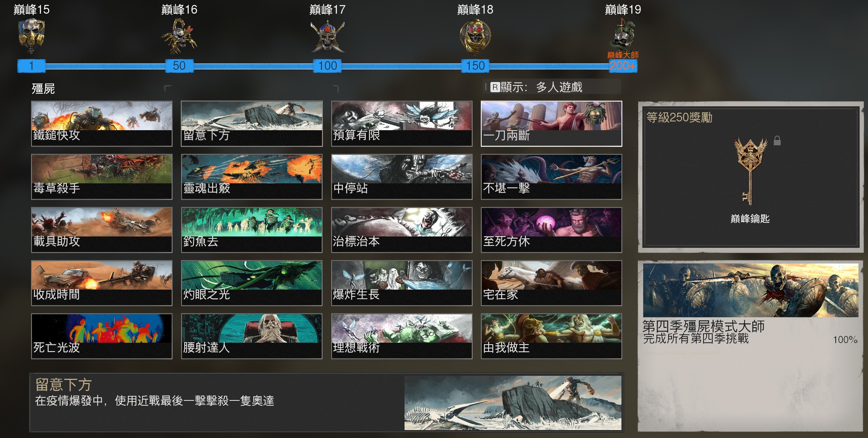Viewport: 868px width, 438px height.
Task: Select the 巔峰18 goggles skull emblem
Action: pyautogui.click(x=475, y=37)
